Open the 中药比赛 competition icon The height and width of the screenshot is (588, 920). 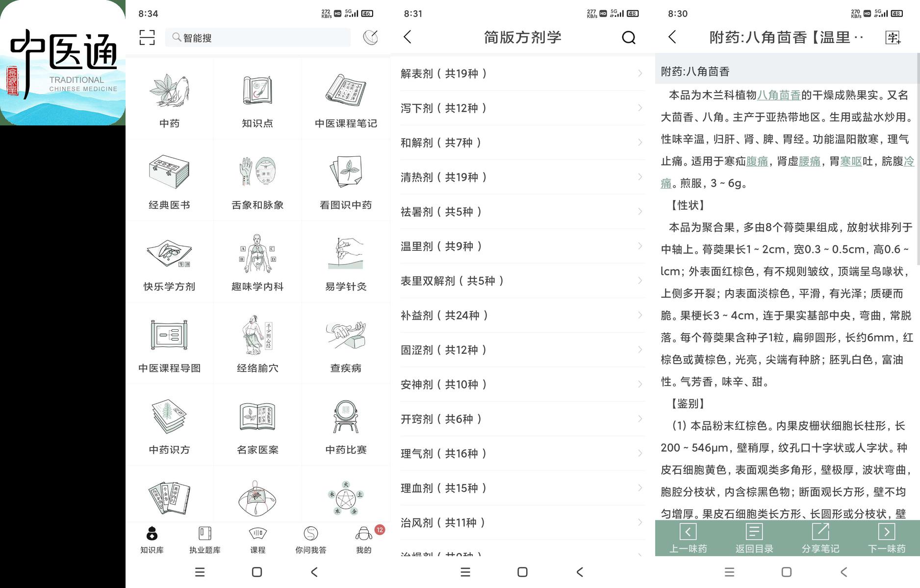(x=346, y=416)
